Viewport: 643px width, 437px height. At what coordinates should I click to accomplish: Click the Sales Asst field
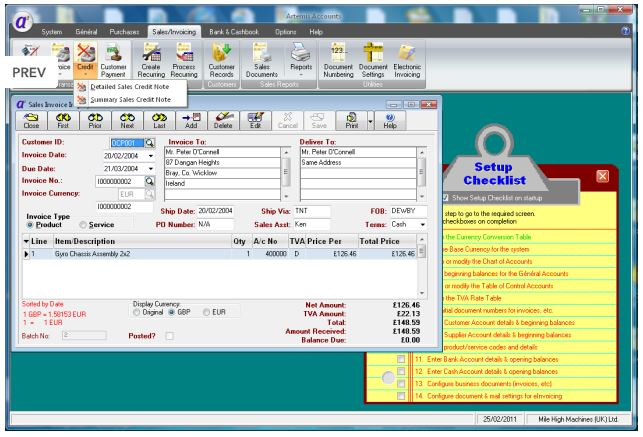pyautogui.click(x=312, y=225)
